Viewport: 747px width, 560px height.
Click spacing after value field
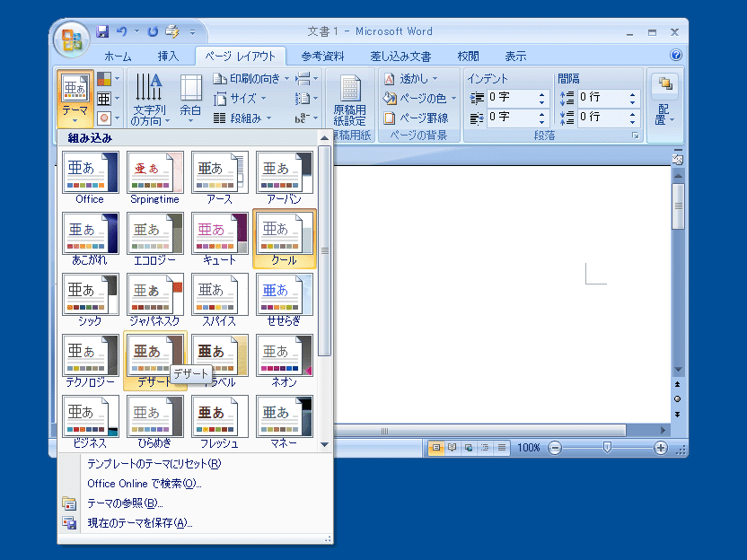tap(602, 117)
